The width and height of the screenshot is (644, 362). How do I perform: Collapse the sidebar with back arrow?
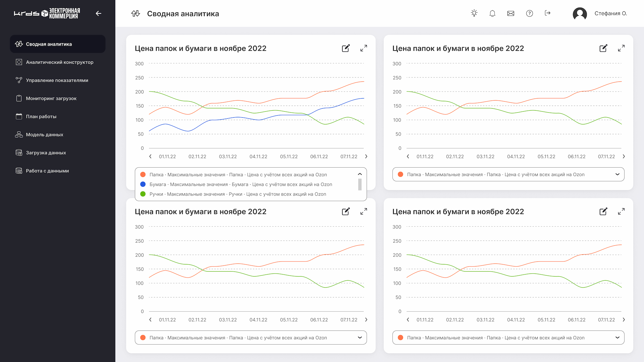(98, 13)
